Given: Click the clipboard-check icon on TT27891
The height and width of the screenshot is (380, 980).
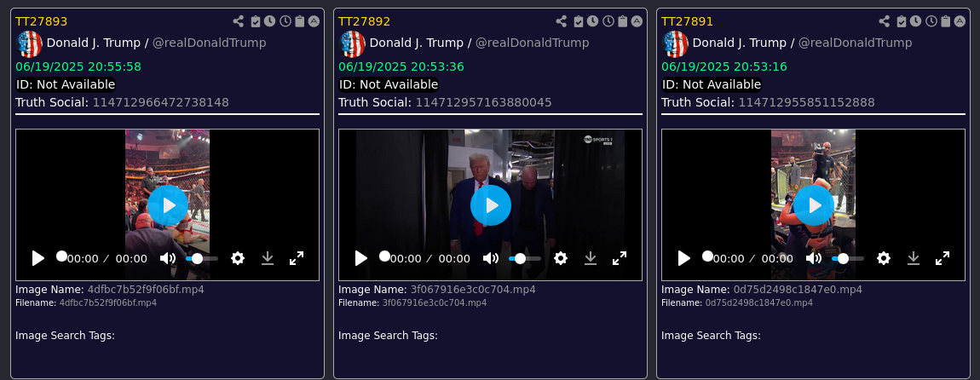Looking at the screenshot, I should pyautogui.click(x=902, y=21).
